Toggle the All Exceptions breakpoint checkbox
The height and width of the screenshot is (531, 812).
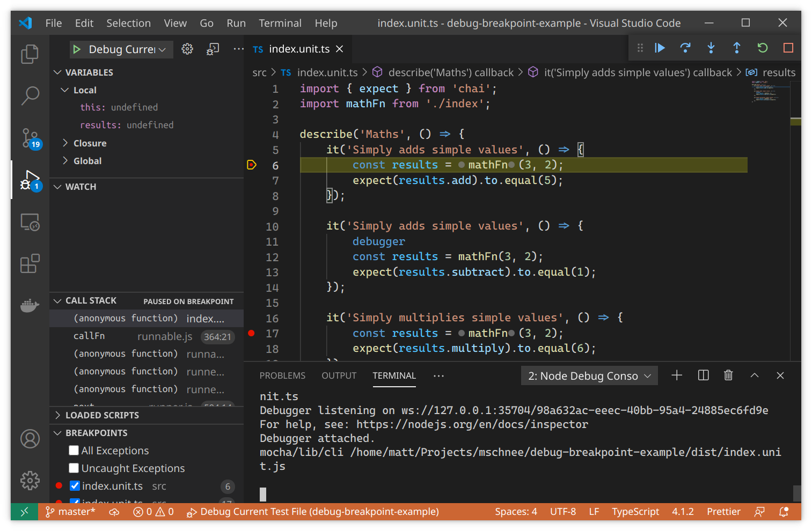74,451
